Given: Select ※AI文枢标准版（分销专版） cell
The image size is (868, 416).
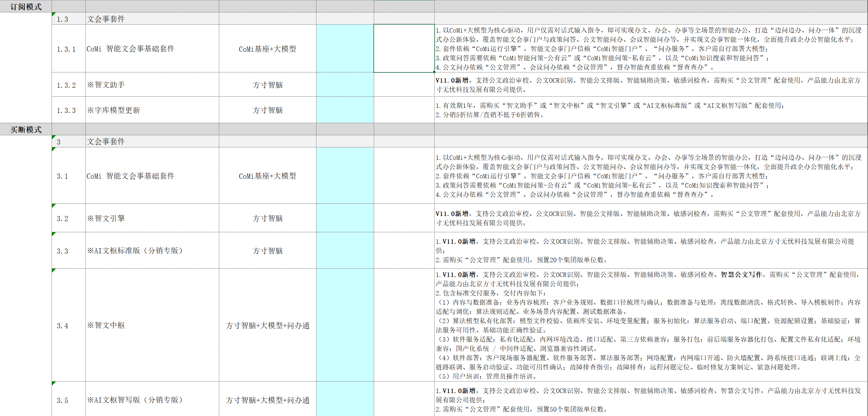Looking at the screenshot, I should click(x=152, y=250).
